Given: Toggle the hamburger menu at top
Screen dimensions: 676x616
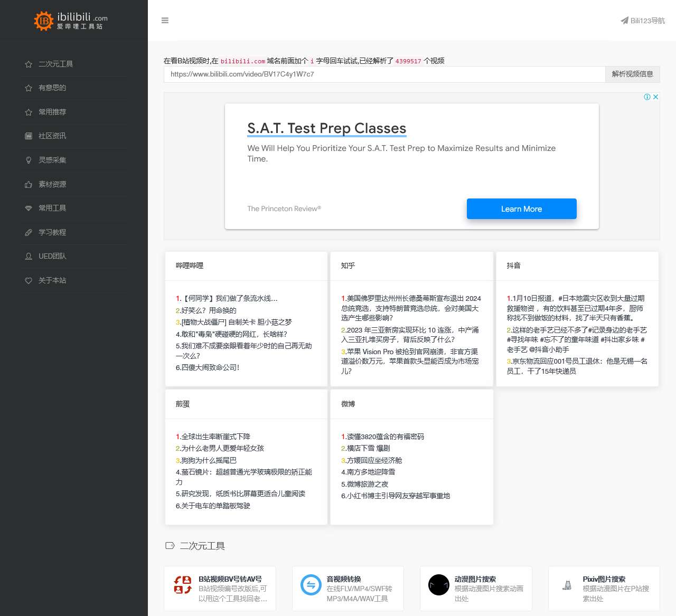Looking at the screenshot, I should 165,20.
